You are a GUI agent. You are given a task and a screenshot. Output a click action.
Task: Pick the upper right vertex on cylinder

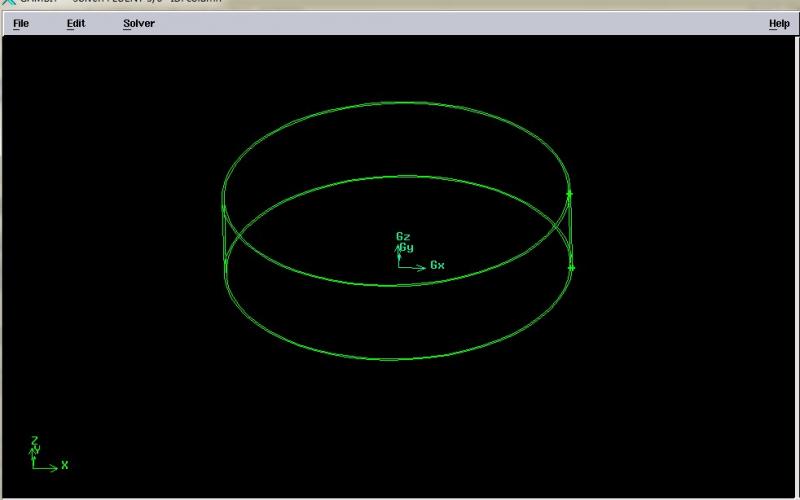tap(569, 194)
